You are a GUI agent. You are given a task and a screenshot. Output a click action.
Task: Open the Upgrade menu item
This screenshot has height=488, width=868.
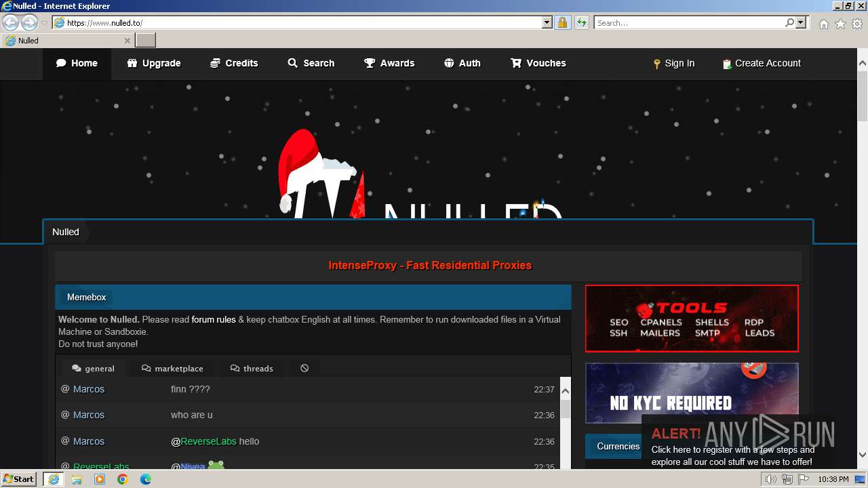coord(154,63)
